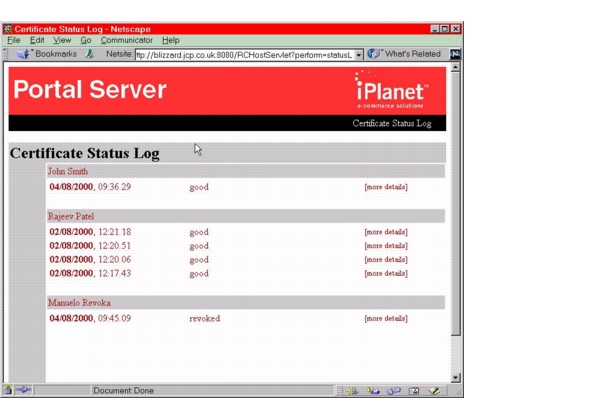The width and height of the screenshot is (610, 401).
Task: Open more details for John Smith 09:36.29
Action: (386, 187)
